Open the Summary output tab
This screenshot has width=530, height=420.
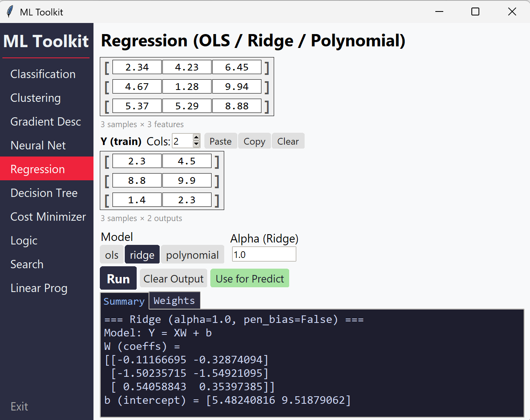pos(124,301)
